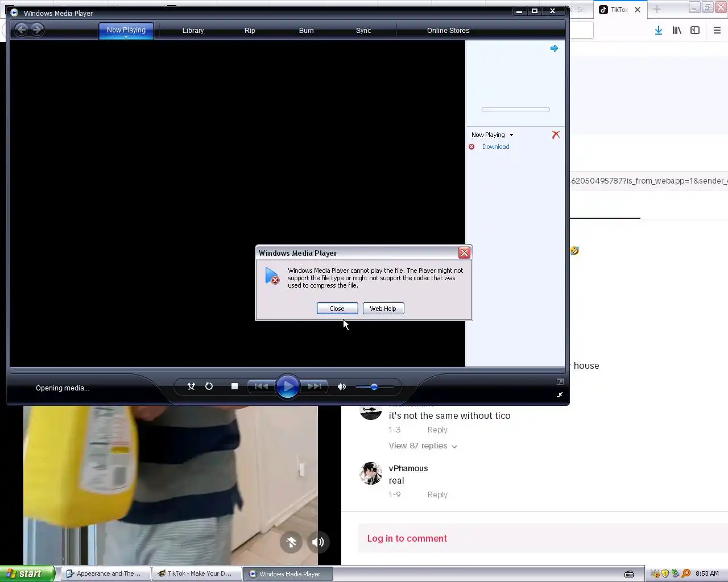This screenshot has height=582, width=728.
Task: Close the error dialog with red X
Action: pyautogui.click(x=464, y=253)
